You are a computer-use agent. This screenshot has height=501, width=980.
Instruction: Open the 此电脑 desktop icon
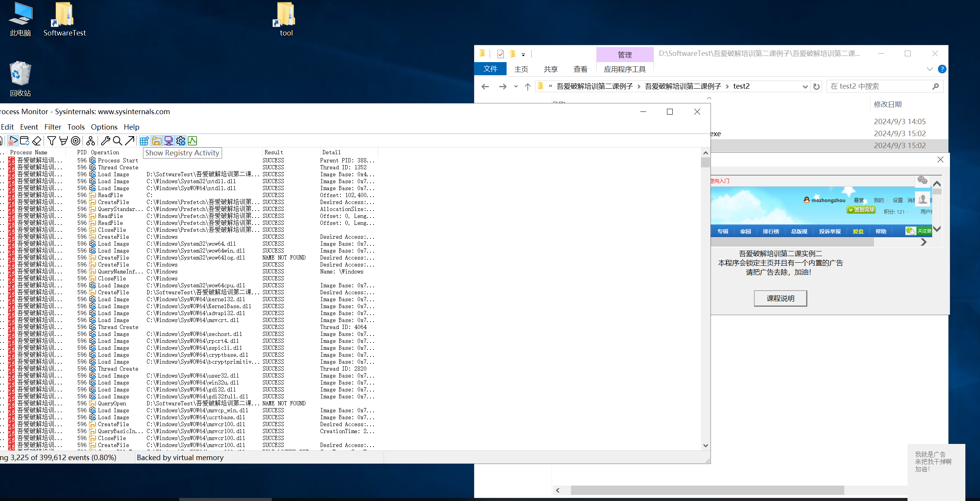pos(20,19)
